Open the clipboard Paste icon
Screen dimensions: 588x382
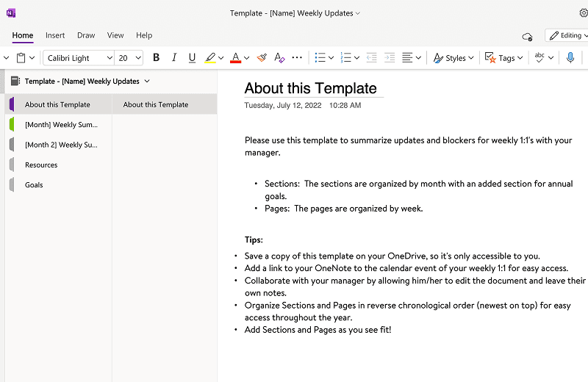pos(21,58)
